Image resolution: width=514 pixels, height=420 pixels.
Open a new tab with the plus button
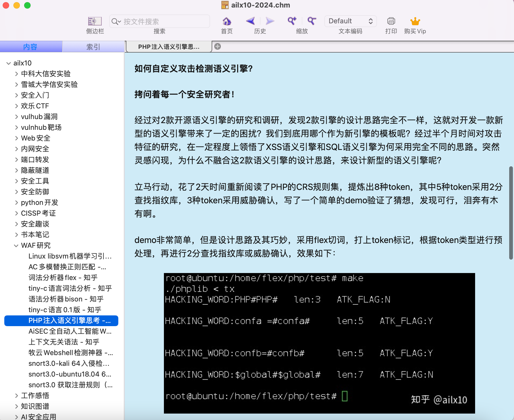click(x=218, y=46)
